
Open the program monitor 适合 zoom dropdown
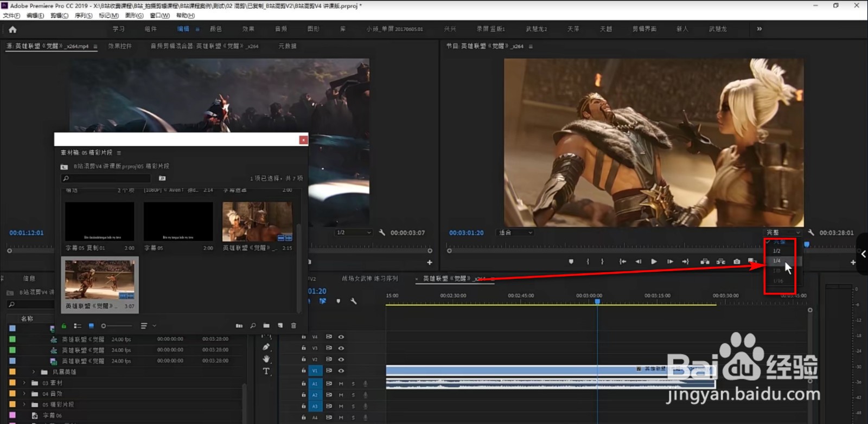(515, 233)
